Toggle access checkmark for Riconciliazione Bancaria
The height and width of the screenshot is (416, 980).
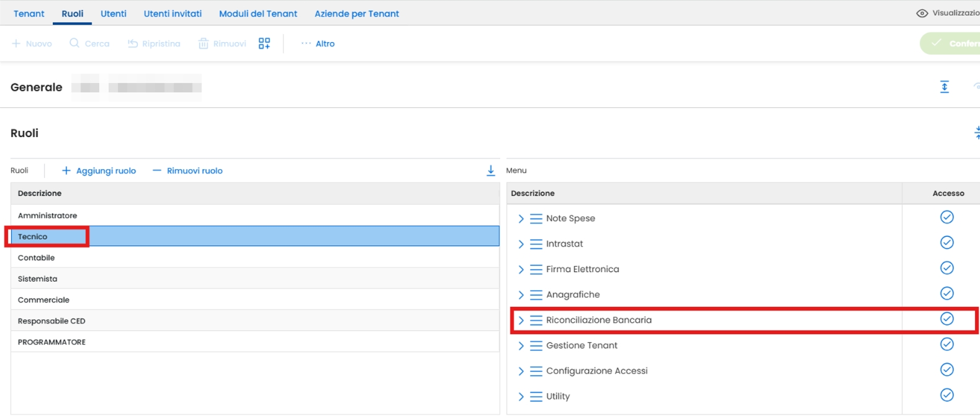click(x=946, y=319)
